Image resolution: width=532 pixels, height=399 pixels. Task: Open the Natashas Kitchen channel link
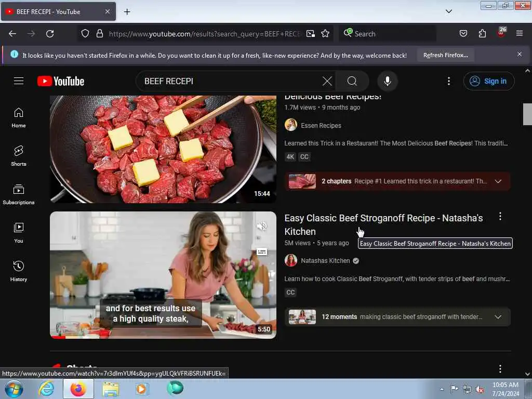[x=325, y=261]
